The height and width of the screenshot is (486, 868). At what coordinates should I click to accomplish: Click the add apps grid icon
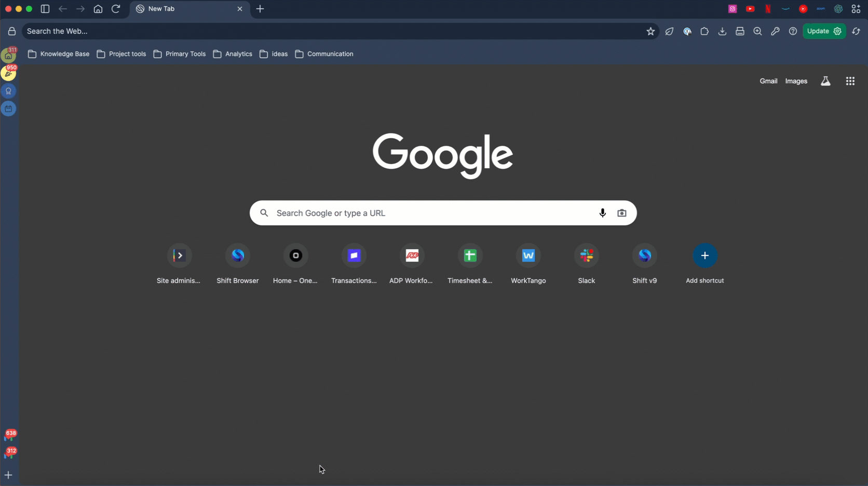[856, 9]
